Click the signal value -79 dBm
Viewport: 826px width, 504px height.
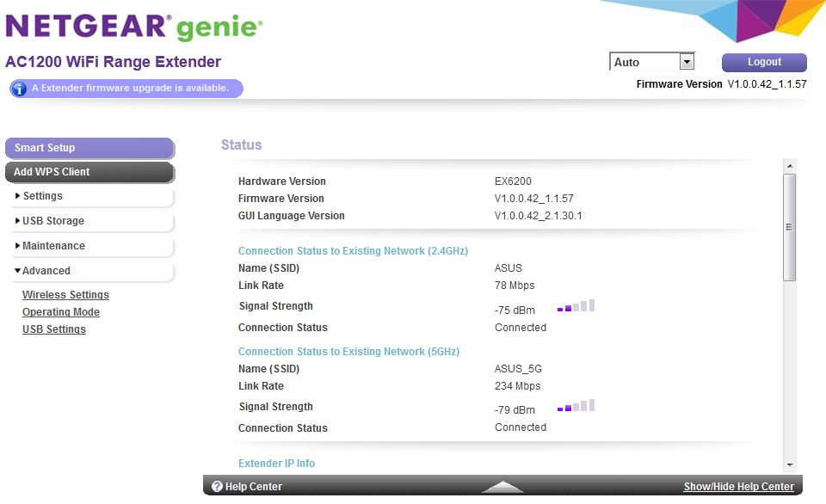pos(515,409)
